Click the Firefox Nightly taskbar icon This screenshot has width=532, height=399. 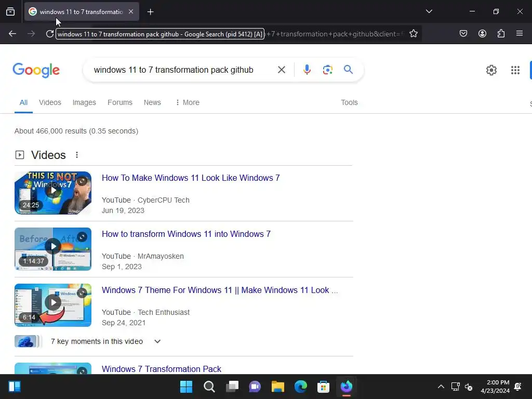(x=347, y=387)
